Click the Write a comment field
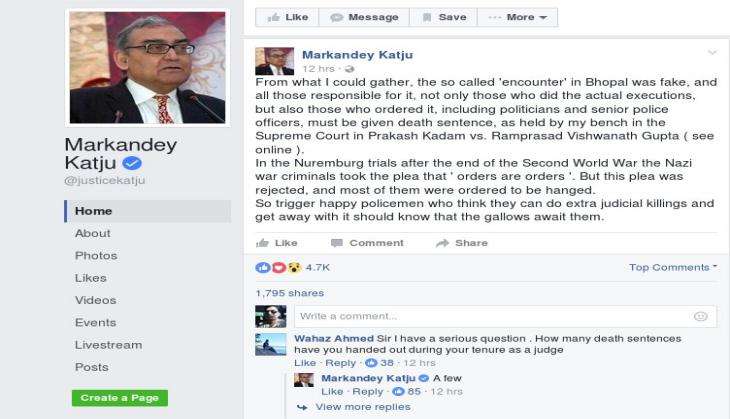Screen dimensions: 730x419 (505, 317)
